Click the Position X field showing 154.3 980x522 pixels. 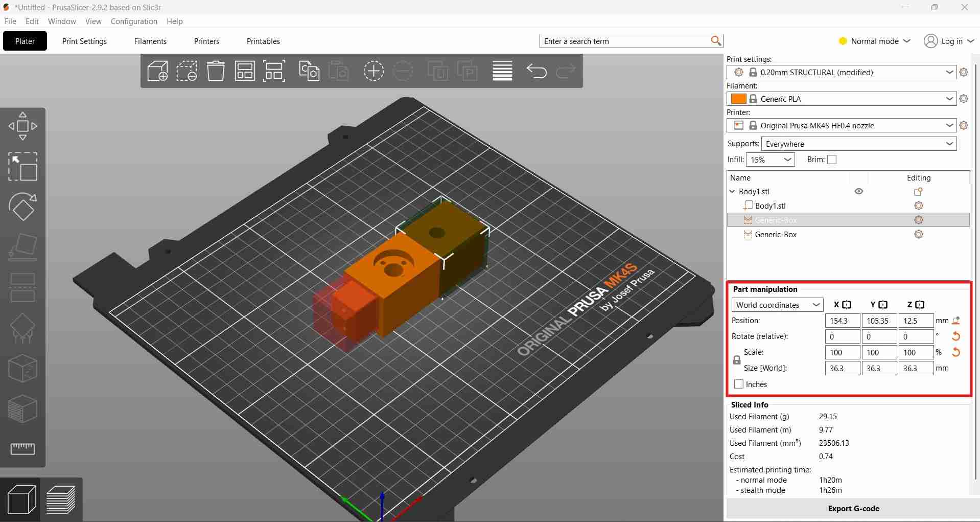point(842,321)
